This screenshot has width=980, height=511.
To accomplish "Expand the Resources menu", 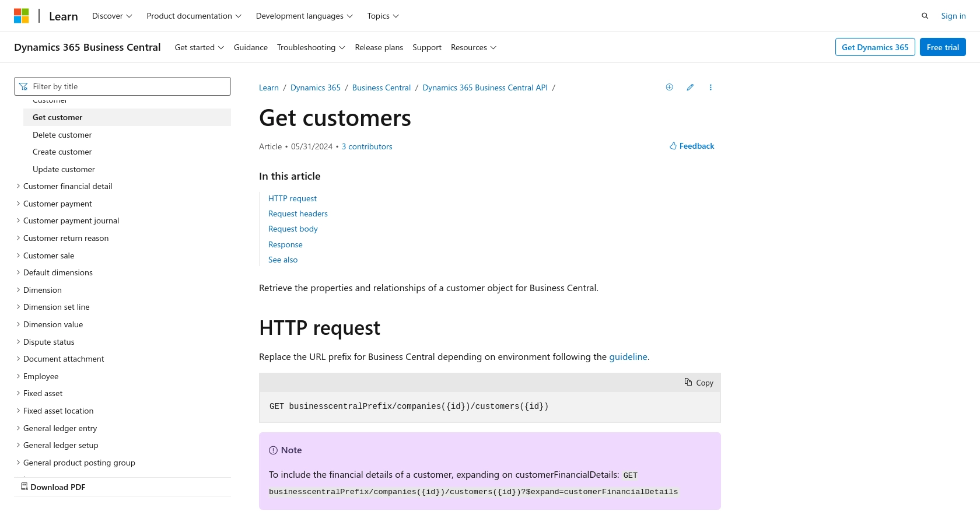I will tap(473, 47).
